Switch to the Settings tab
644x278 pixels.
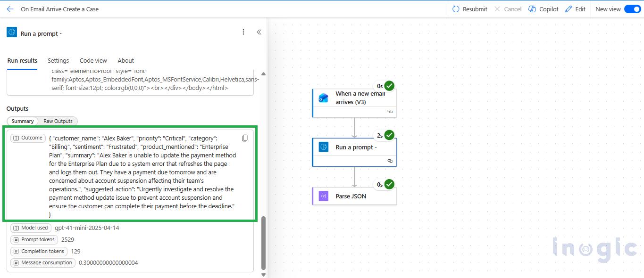58,60
